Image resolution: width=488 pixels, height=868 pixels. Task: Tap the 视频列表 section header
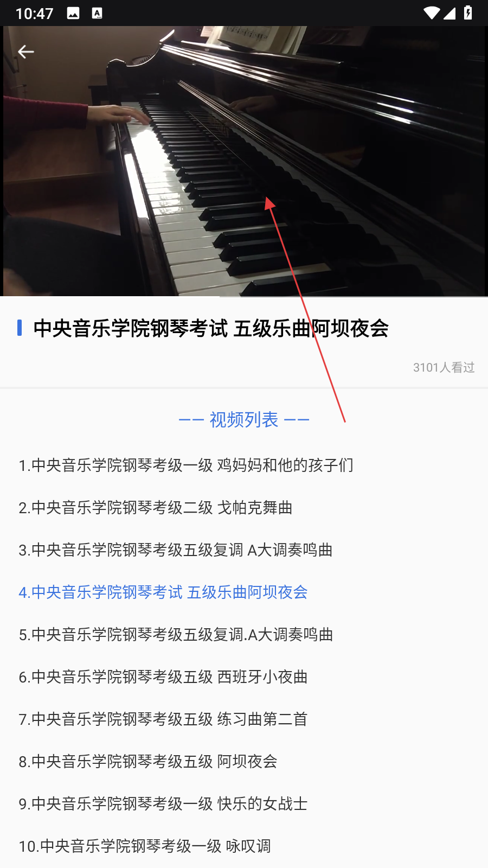click(244, 419)
